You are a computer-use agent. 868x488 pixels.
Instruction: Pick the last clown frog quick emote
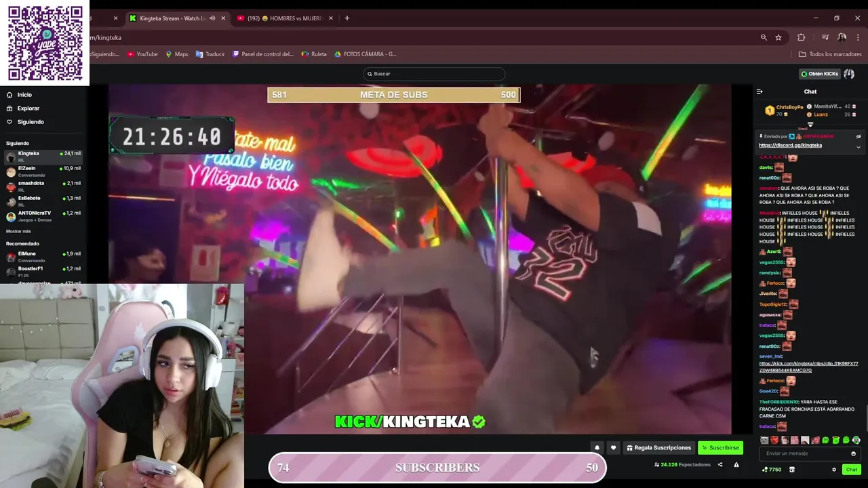tap(856, 441)
